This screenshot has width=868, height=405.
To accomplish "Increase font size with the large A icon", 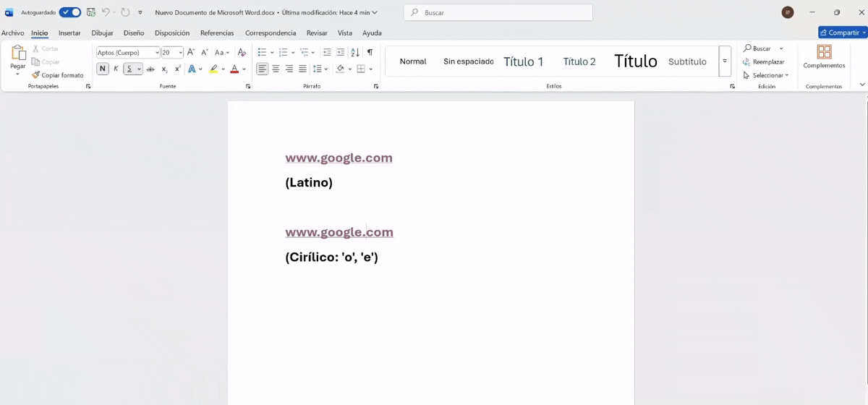I will [191, 52].
